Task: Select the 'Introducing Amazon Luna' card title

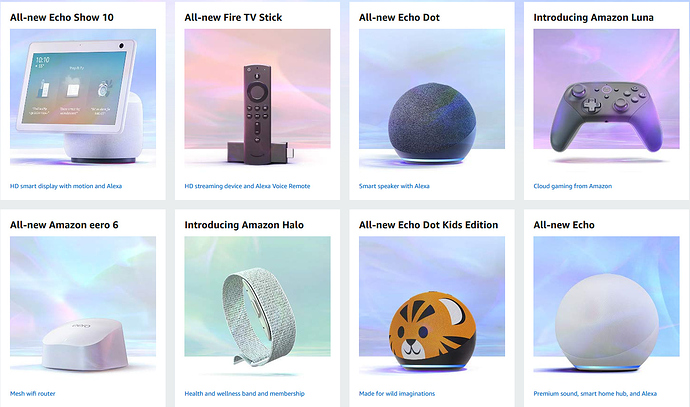Action: [x=593, y=18]
